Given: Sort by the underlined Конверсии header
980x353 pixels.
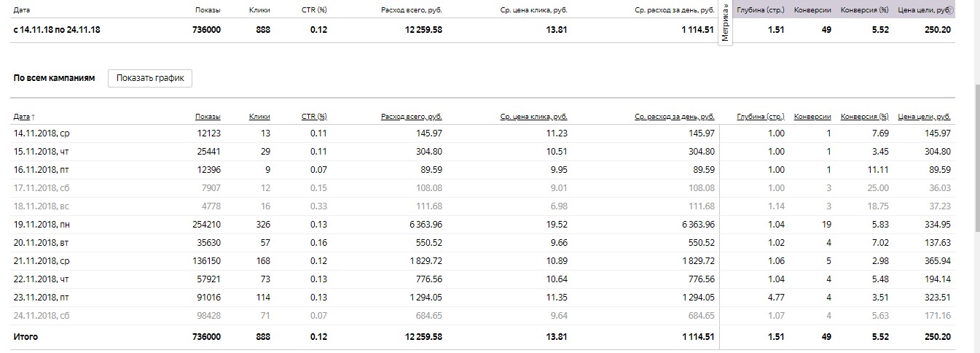Looking at the screenshot, I should (x=812, y=117).
